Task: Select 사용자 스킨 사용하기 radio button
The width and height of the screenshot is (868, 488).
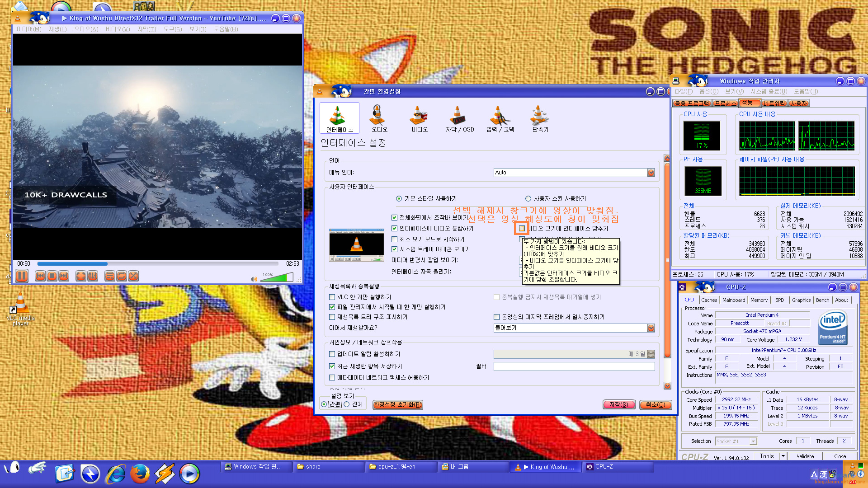Action: [528, 198]
